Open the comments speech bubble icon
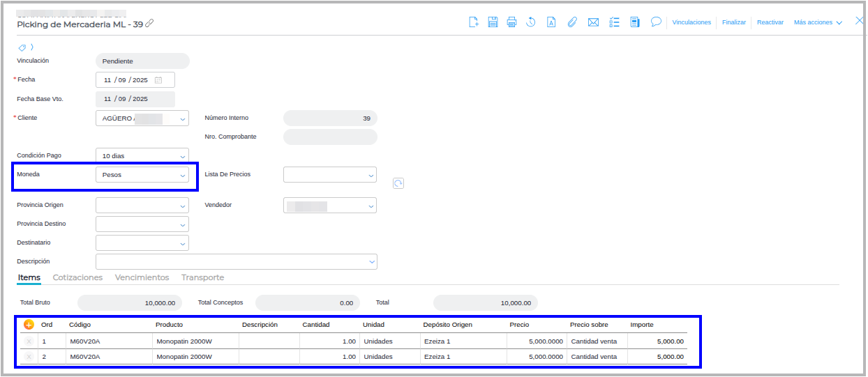The height and width of the screenshot is (377, 868). [x=656, y=22]
